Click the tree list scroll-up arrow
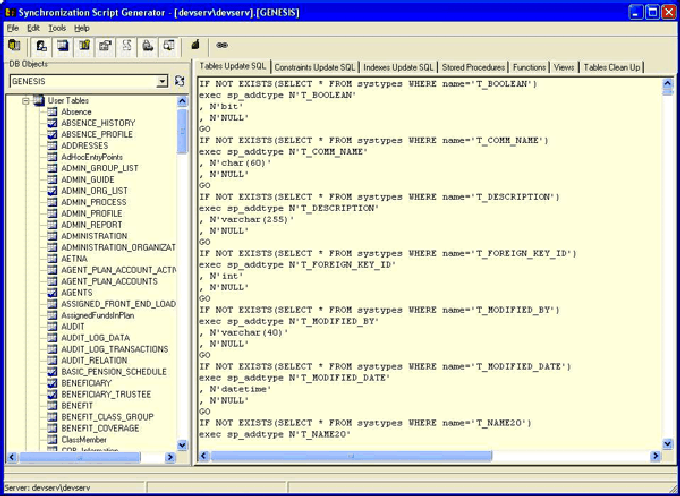The image size is (680, 496). pos(182,101)
